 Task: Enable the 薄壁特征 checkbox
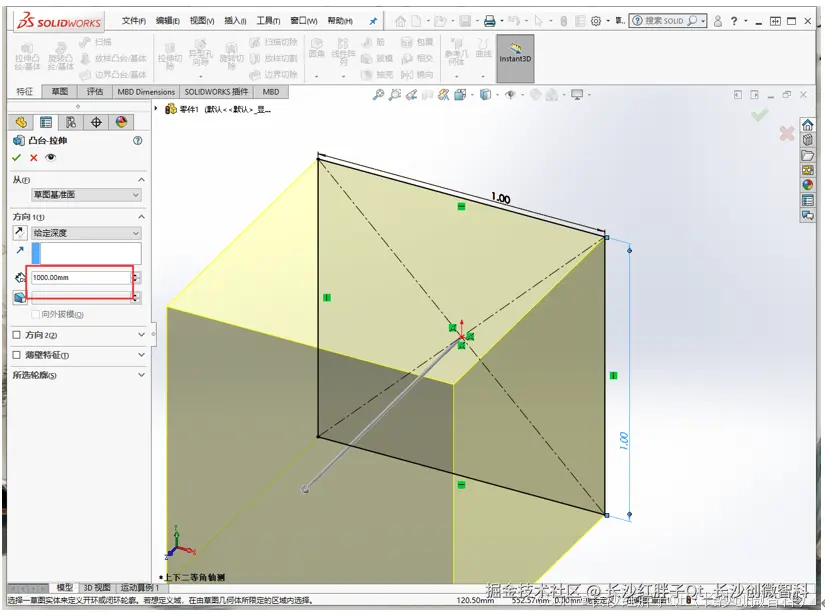[x=16, y=355]
